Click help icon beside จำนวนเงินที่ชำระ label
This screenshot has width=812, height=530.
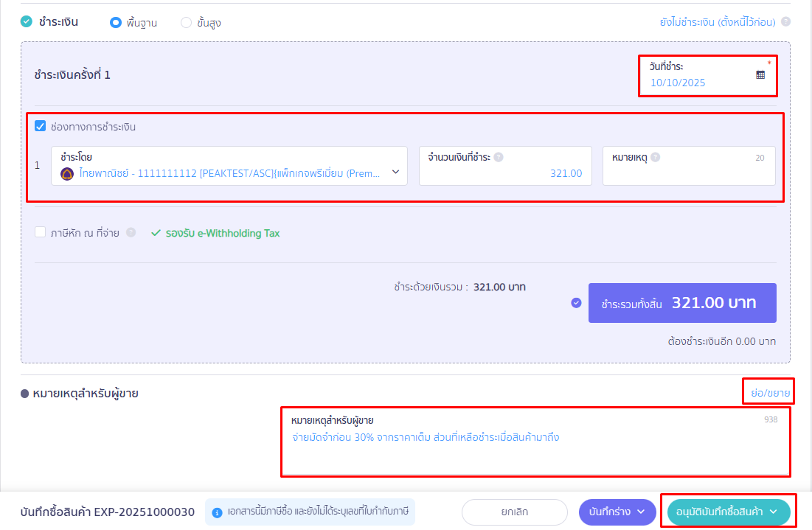[x=499, y=157]
